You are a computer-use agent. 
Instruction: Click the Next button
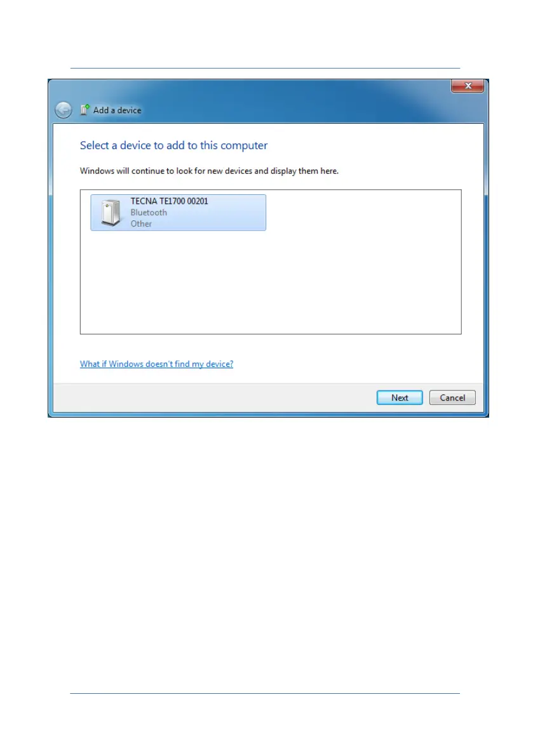tap(400, 398)
